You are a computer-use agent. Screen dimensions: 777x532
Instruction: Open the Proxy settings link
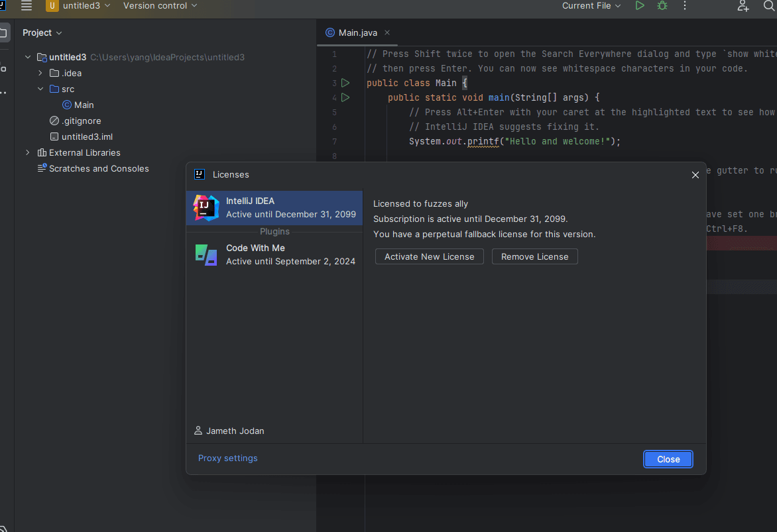click(227, 458)
